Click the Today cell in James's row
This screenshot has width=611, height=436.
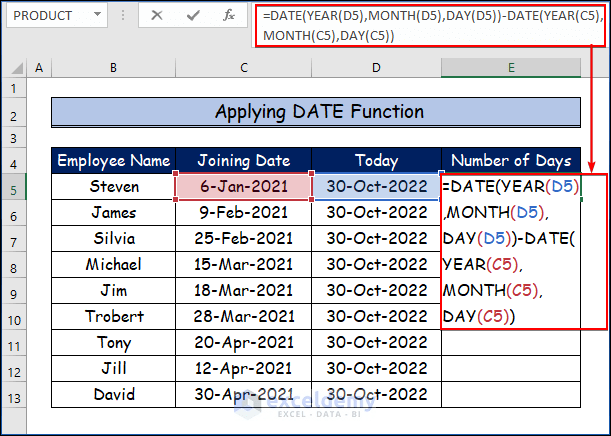pos(376,213)
